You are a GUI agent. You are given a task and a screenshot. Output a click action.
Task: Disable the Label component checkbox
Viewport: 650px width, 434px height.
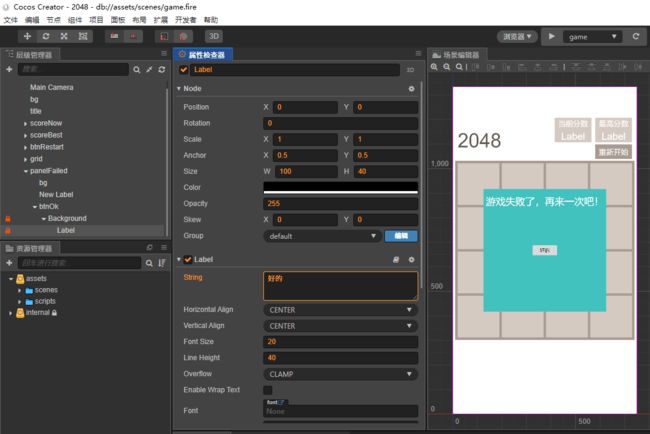188,259
